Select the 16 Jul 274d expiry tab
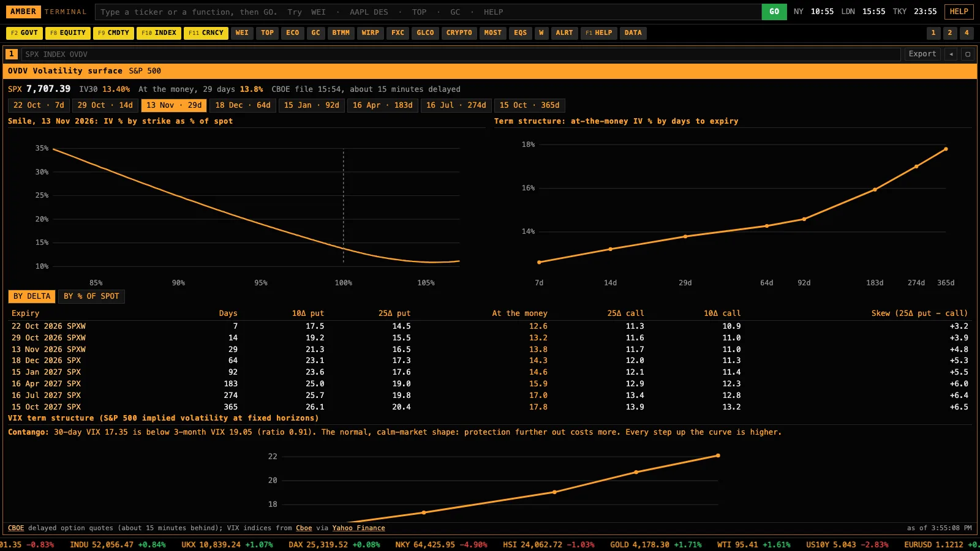The image size is (980, 551). [x=456, y=105]
